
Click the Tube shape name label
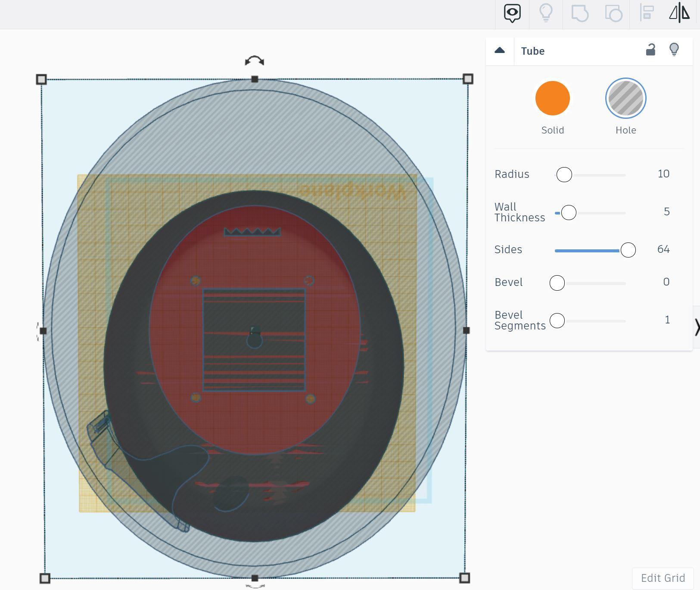(x=533, y=51)
